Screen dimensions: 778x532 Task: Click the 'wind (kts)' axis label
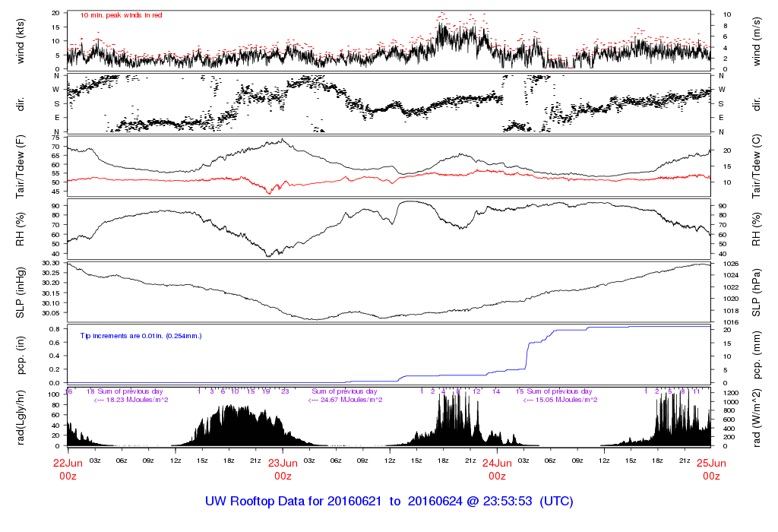coord(21,42)
